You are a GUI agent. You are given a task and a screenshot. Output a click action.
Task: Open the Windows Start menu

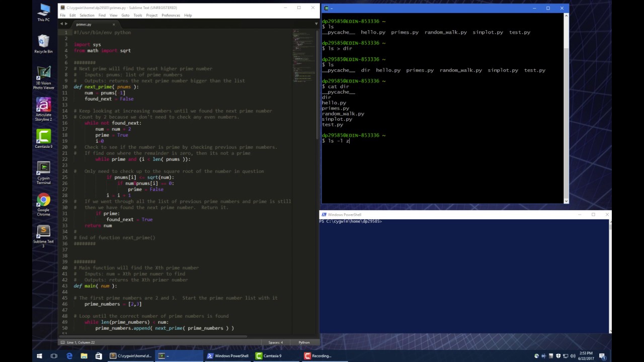pos(39,356)
